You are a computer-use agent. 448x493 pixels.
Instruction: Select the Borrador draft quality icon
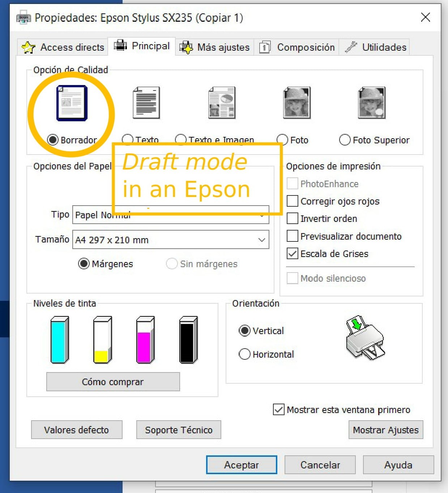click(72, 103)
